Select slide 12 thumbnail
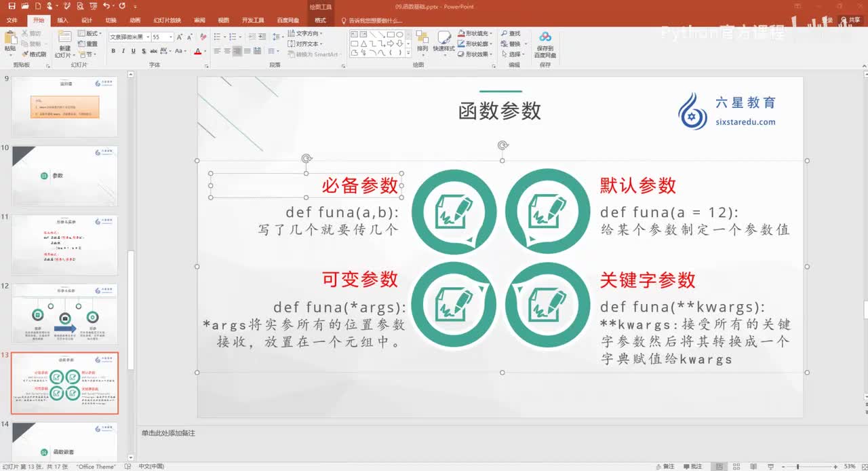 tap(65, 314)
